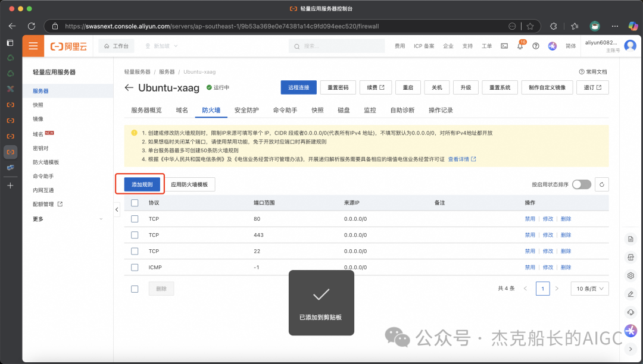Click 重置密码 button
The width and height of the screenshot is (643, 364).
point(338,87)
